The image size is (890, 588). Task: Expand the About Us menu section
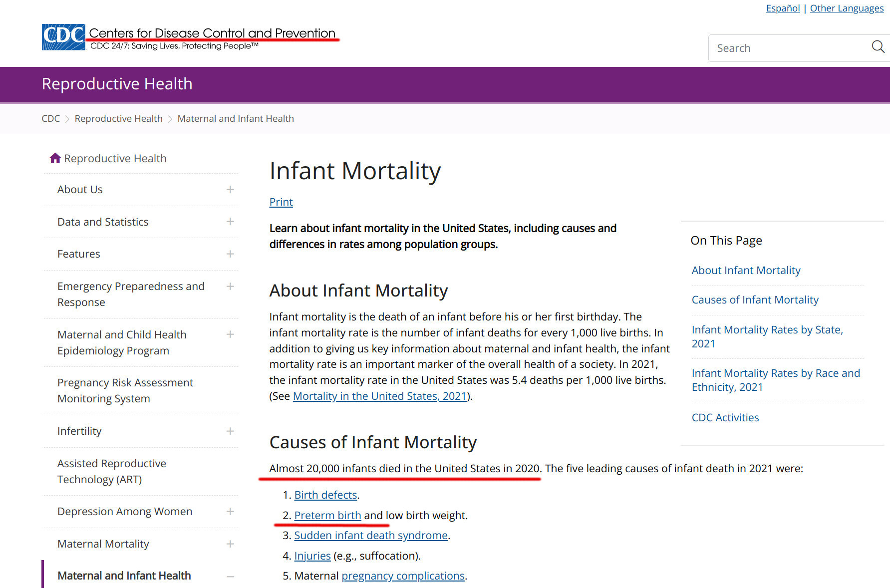pos(230,190)
